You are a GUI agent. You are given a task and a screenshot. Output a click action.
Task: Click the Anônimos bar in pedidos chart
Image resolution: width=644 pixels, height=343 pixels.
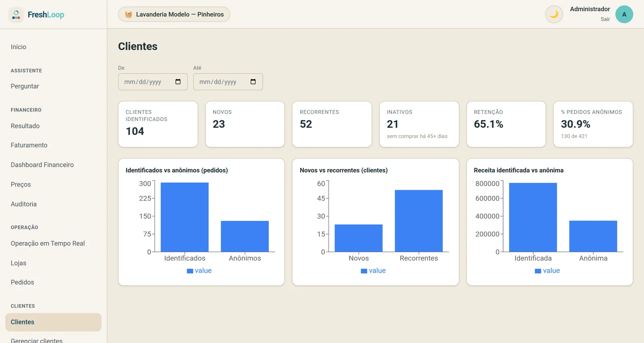click(245, 236)
